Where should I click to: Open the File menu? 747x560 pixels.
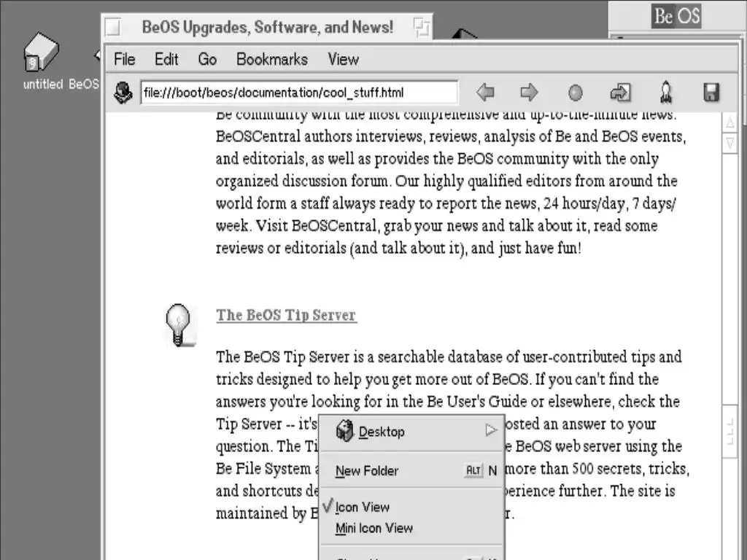[x=124, y=60]
